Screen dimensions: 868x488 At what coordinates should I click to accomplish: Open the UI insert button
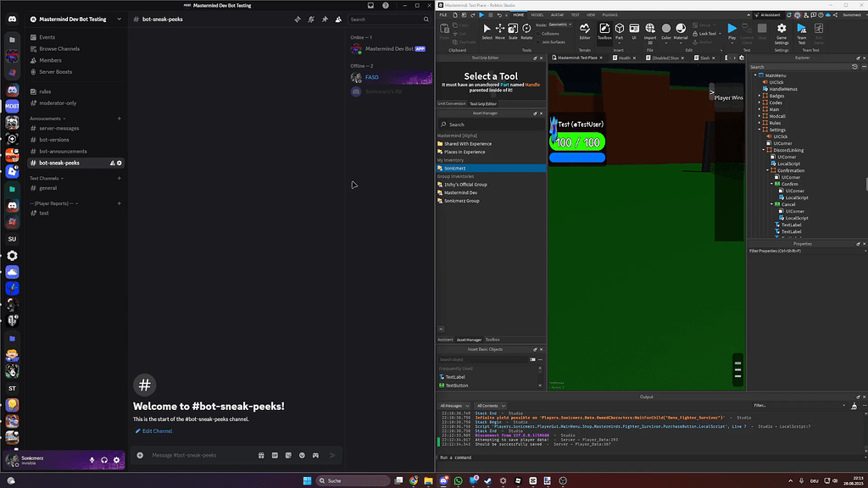click(634, 31)
